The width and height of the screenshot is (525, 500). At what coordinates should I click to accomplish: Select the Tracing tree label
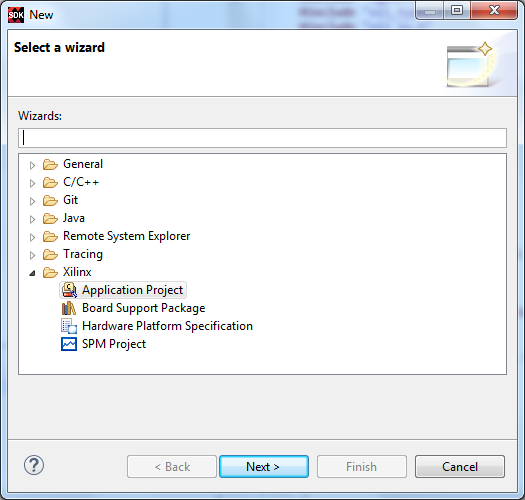tap(83, 254)
